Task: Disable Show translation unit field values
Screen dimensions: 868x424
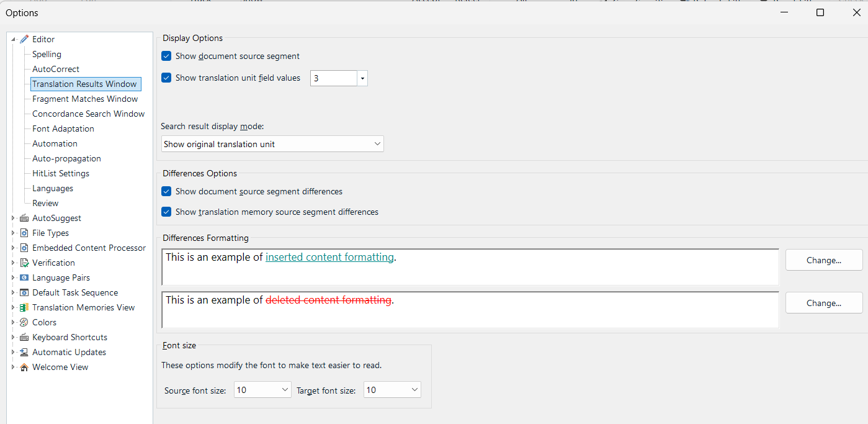Action: click(166, 78)
